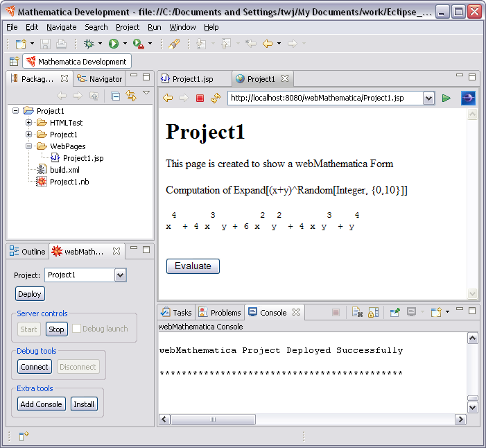
Task: Open the Navigate menu
Action: tap(62, 27)
